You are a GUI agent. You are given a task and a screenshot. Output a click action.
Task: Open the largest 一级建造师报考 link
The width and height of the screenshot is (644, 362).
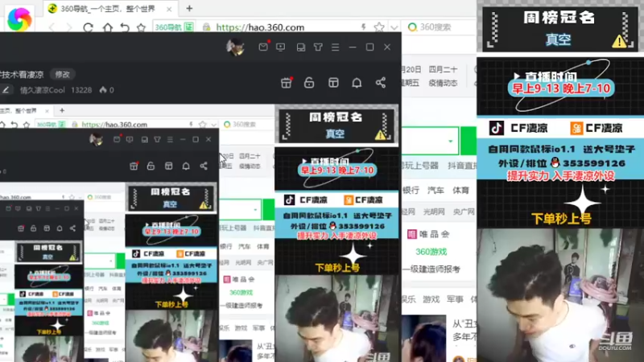pos(431,269)
